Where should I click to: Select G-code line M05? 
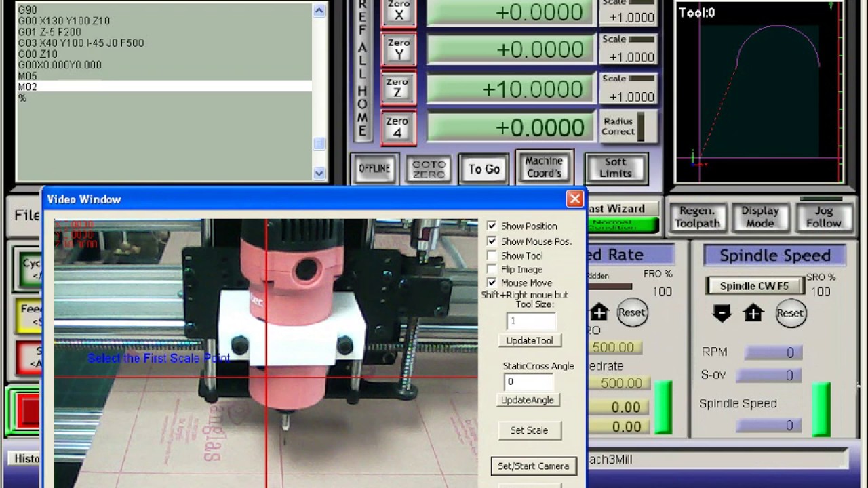[163, 76]
